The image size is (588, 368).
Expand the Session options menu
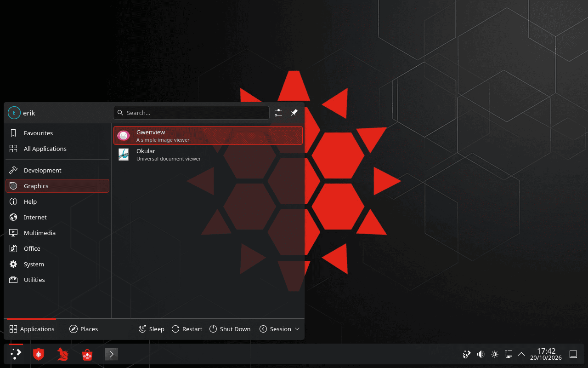point(280,329)
